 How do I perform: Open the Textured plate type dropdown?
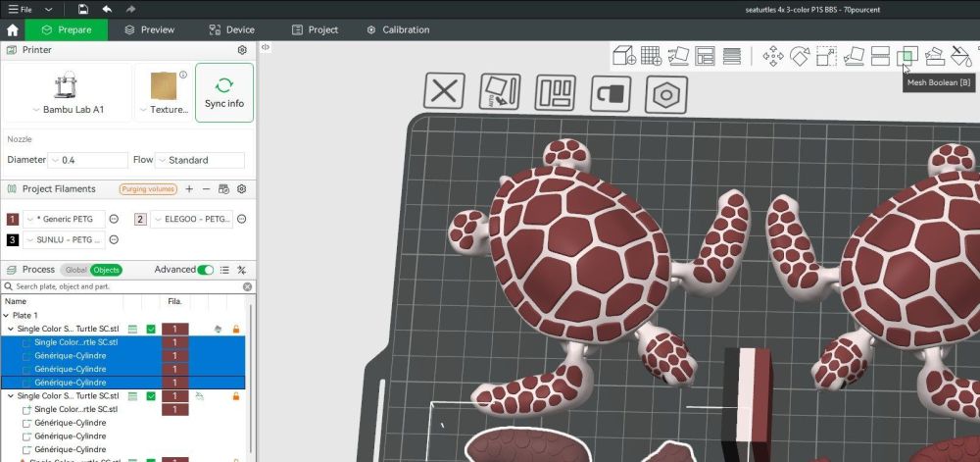(x=163, y=110)
